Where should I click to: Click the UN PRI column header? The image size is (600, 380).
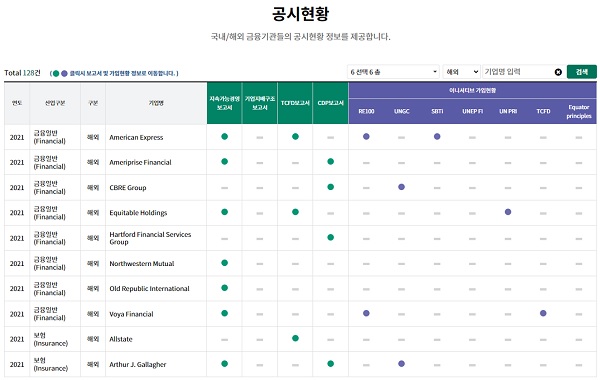[508, 111]
